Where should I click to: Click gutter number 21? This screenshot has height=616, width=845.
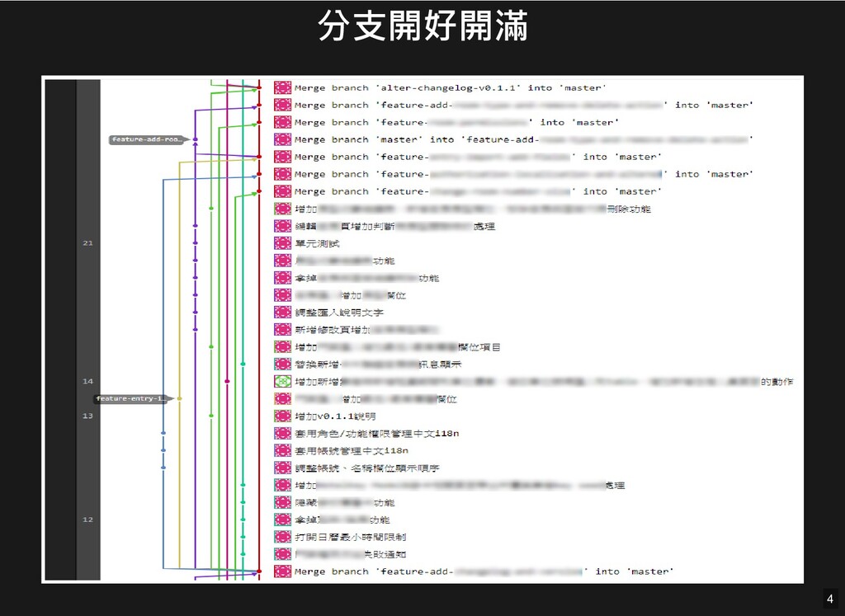point(87,243)
